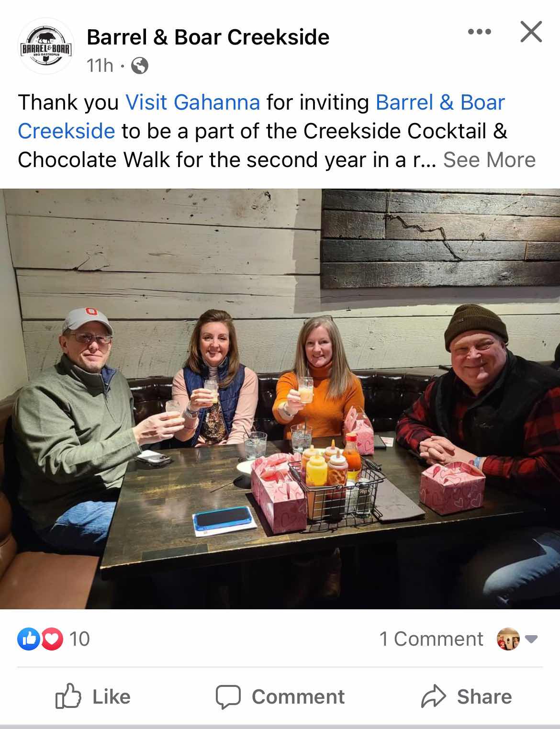Open the restaurant group photo
The height and width of the screenshot is (729, 560).
pos(280,399)
